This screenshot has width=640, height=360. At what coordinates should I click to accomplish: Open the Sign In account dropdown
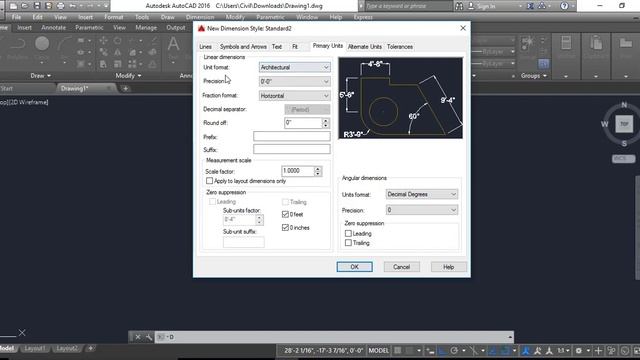point(520,6)
